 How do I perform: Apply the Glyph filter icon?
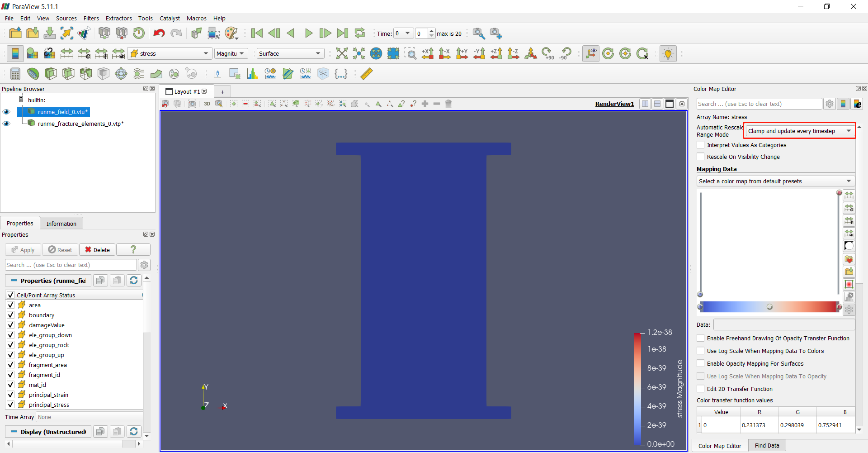[x=121, y=74]
